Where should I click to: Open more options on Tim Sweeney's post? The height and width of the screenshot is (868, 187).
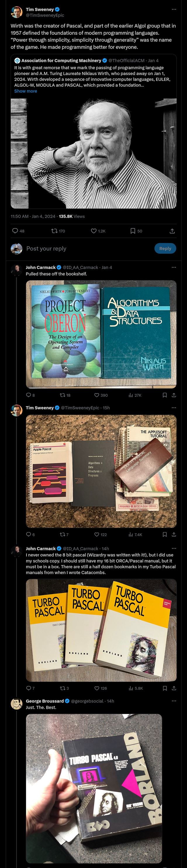(x=174, y=9)
